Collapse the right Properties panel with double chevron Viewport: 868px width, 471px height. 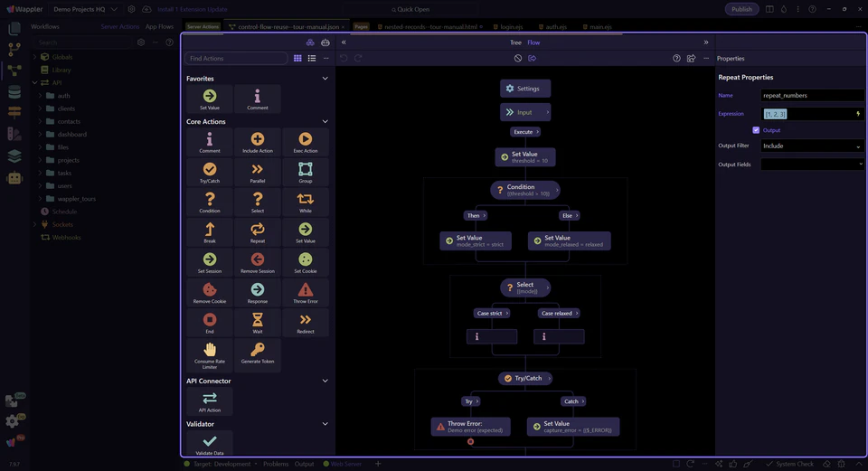[706, 42]
